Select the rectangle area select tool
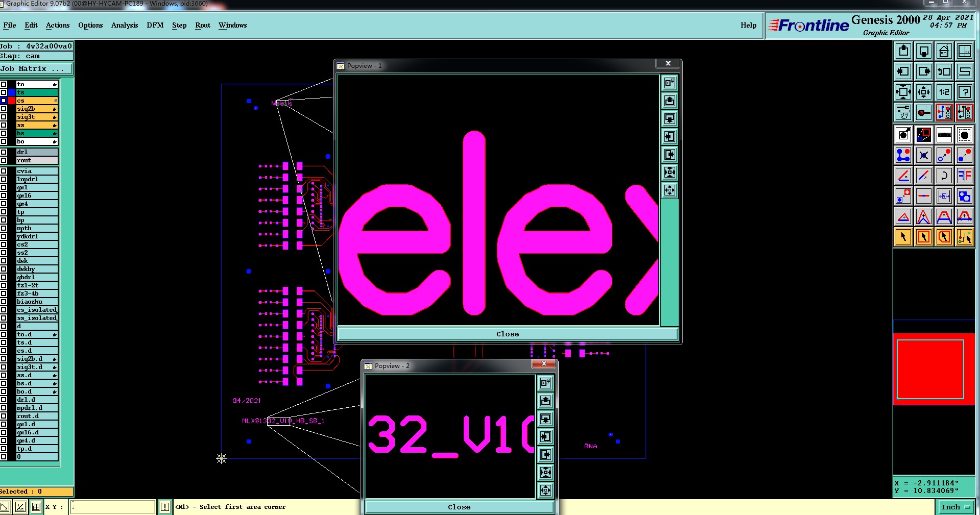The image size is (980, 515). [924, 237]
